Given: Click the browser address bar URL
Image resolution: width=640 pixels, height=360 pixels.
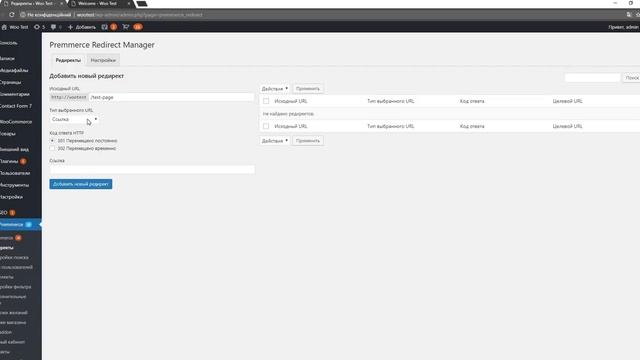Looking at the screenshot, I should click(x=140, y=15).
